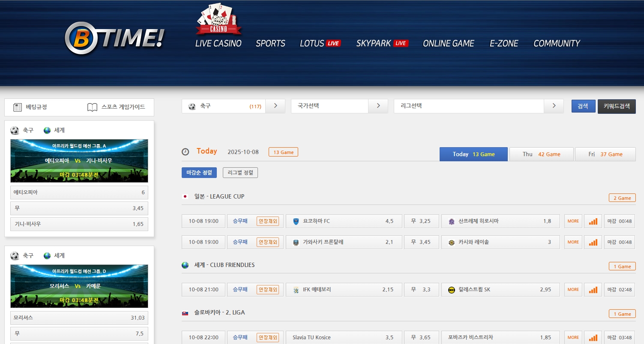
Task: Click stats bar icon for 요코하마 FC match
Action: [593, 221]
